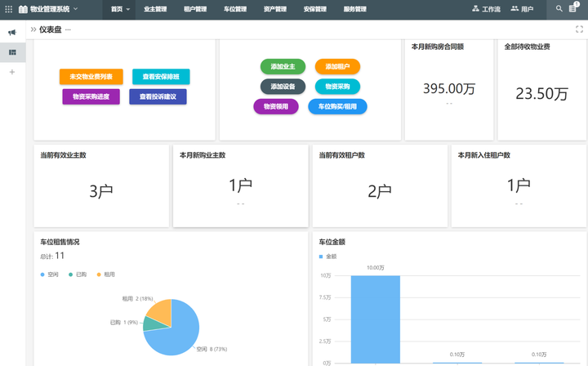Image resolution: width=588 pixels, height=366 pixels.
Task: Open the notifications list icon
Action: [x=572, y=9]
